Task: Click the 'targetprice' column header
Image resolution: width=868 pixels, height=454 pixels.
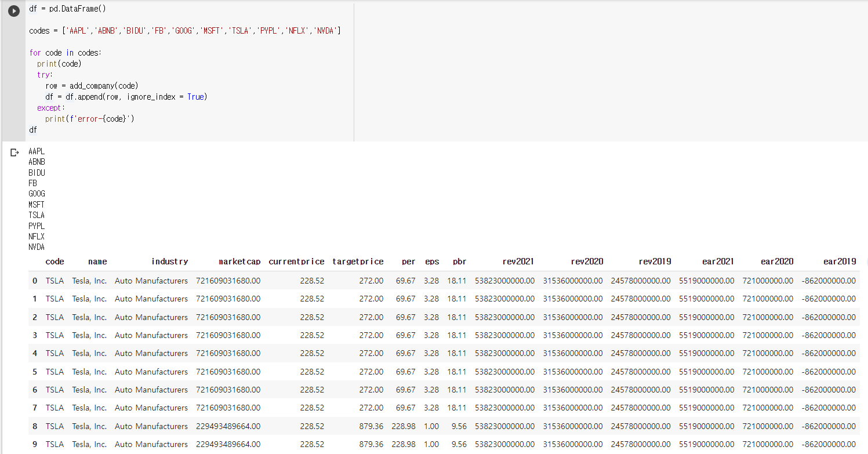Action: [358, 261]
